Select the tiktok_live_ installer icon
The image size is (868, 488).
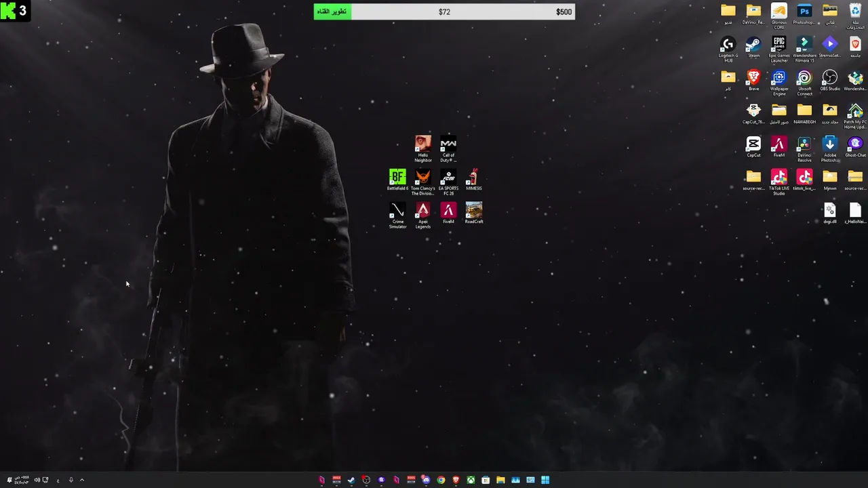[804, 180]
